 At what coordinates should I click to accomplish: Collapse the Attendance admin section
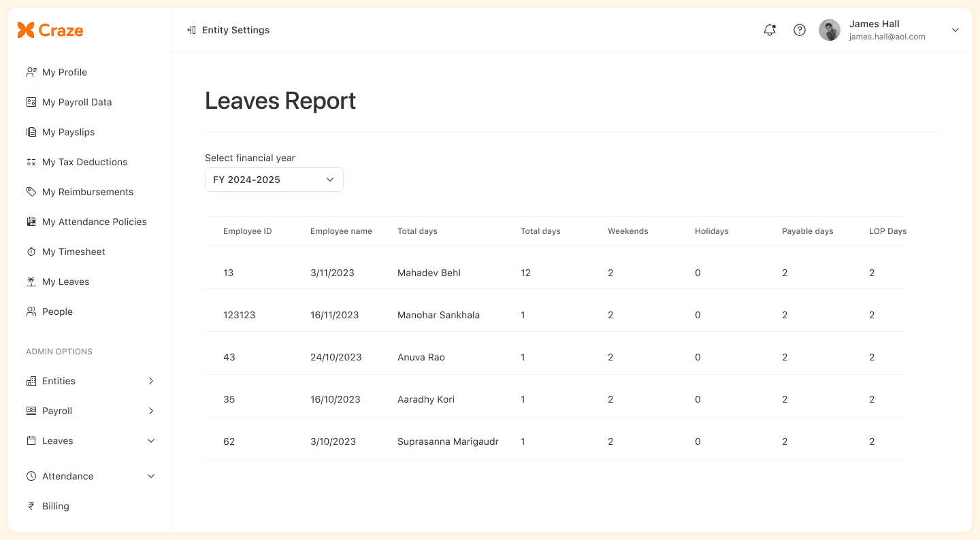150,476
